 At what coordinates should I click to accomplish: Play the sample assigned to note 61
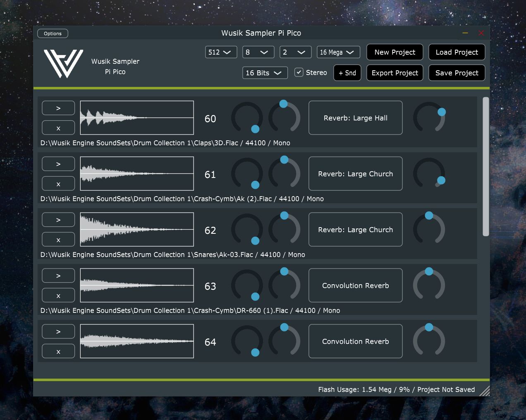[x=58, y=164]
